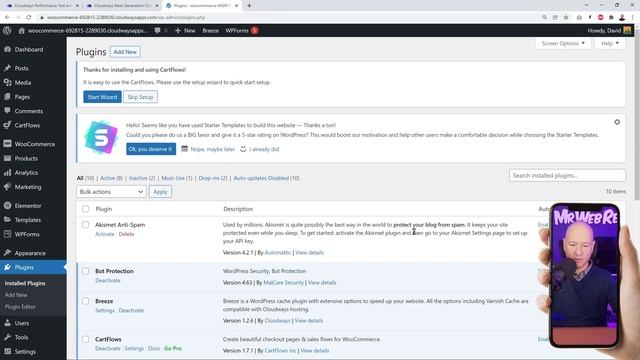
Task: Click Skip Setup button
Action: click(x=140, y=97)
